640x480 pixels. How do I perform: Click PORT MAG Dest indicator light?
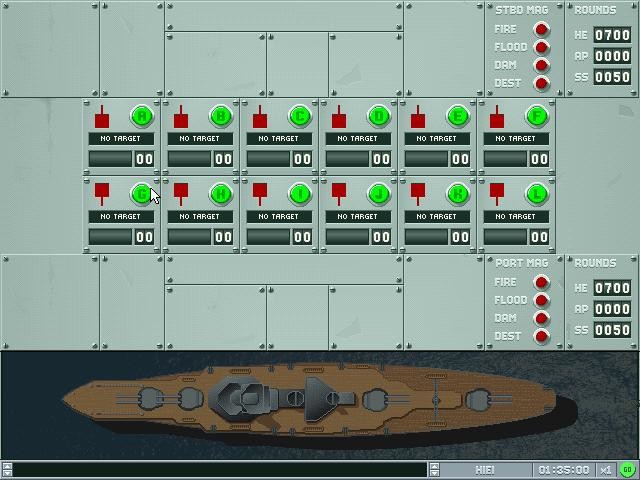click(x=542, y=336)
